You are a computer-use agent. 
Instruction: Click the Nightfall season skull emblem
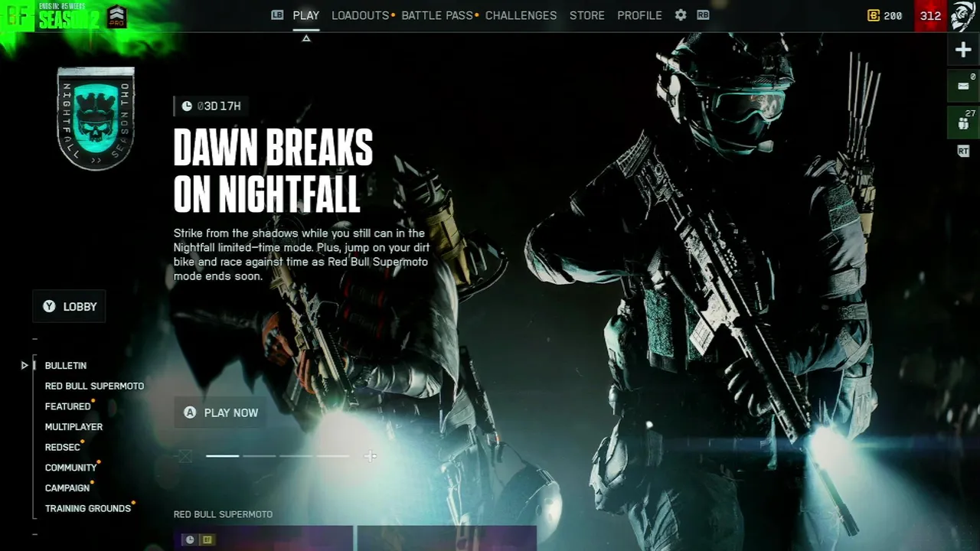[96, 118]
